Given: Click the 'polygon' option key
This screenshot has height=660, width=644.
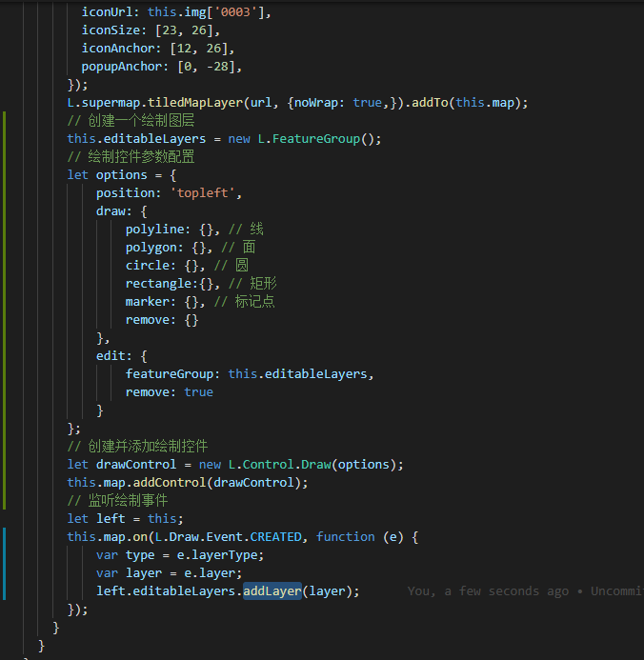Looking at the screenshot, I should (x=151, y=247).
